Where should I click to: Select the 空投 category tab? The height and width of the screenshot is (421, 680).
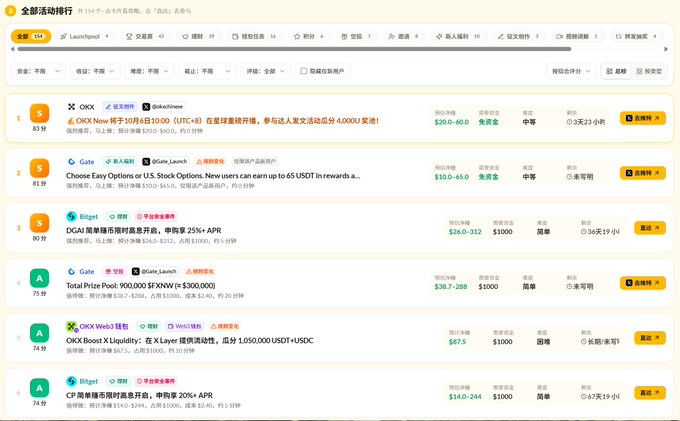click(x=356, y=36)
